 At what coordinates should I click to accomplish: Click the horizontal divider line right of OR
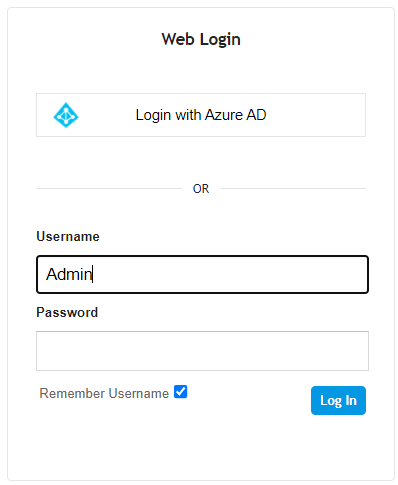pos(293,189)
